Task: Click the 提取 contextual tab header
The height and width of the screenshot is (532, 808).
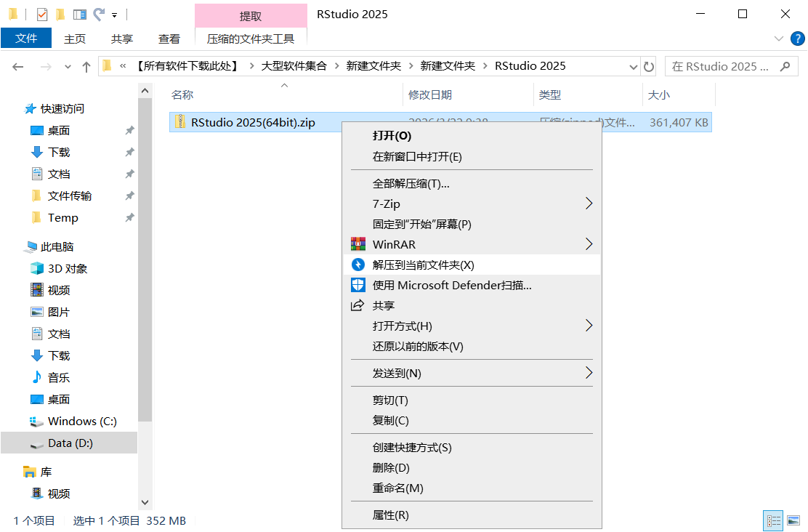Action: click(x=251, y=16)
